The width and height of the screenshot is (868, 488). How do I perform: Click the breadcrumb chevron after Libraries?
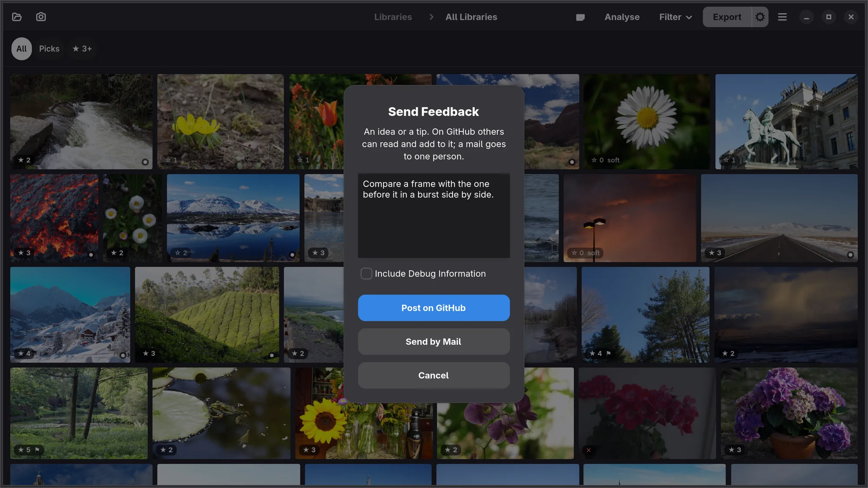pos(431,17)
